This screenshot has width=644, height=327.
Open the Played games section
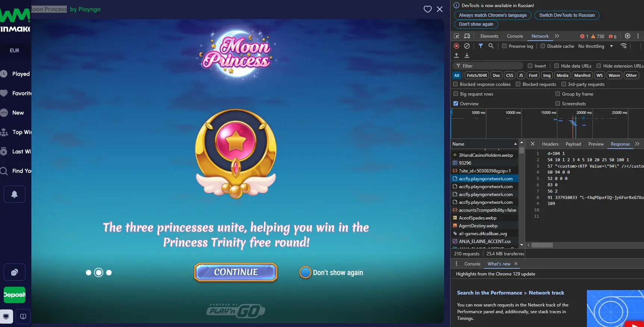pos(15,74)
